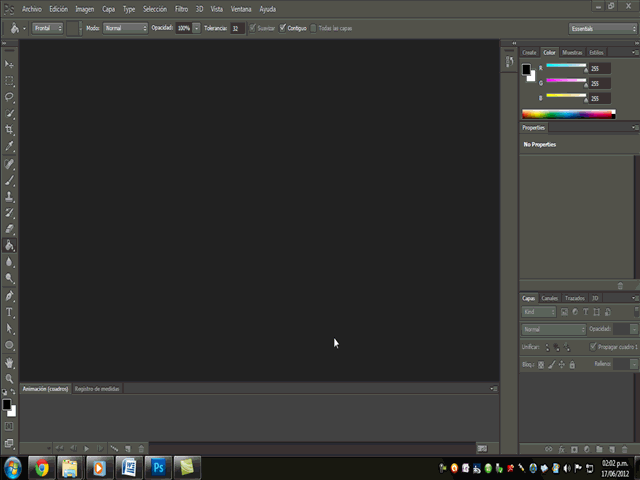Select the Horizontal Type tool
This screenshot has height=480, width=640.
(x=9, y=312)
